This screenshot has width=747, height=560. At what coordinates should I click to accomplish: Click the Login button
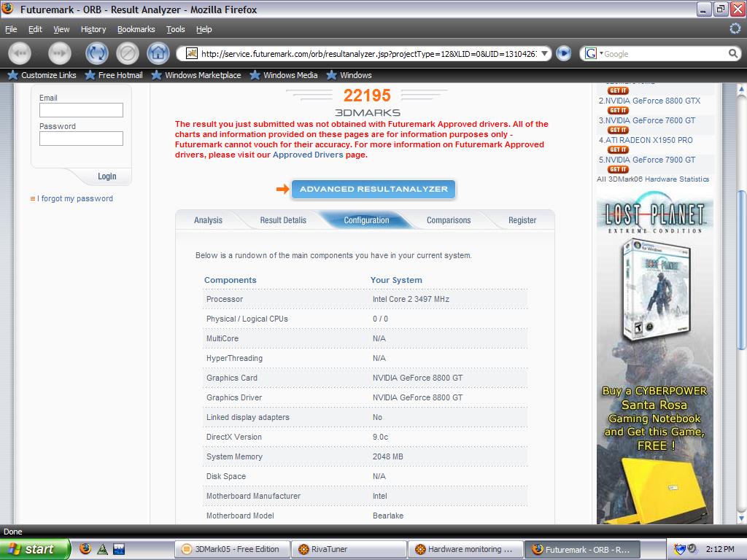coord(107,176)
